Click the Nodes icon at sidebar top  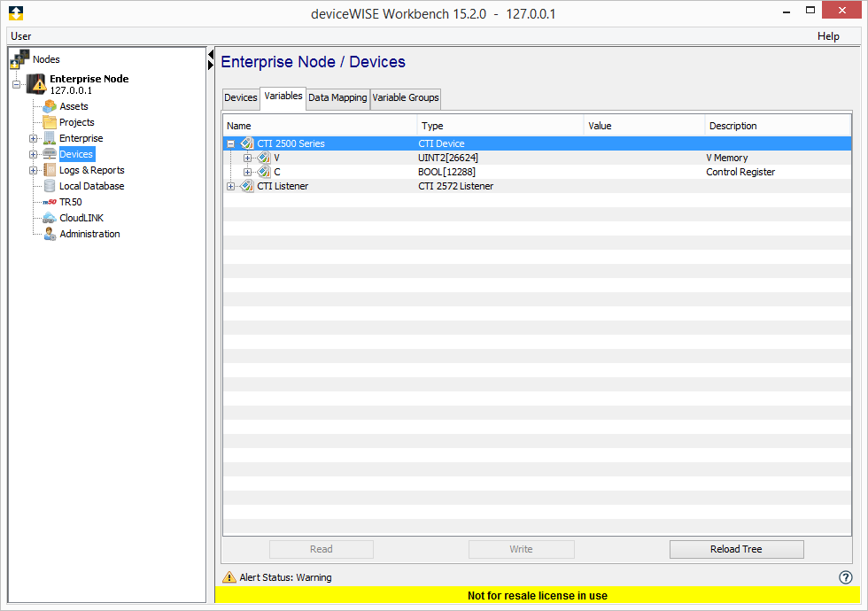(x=19, y=58)
